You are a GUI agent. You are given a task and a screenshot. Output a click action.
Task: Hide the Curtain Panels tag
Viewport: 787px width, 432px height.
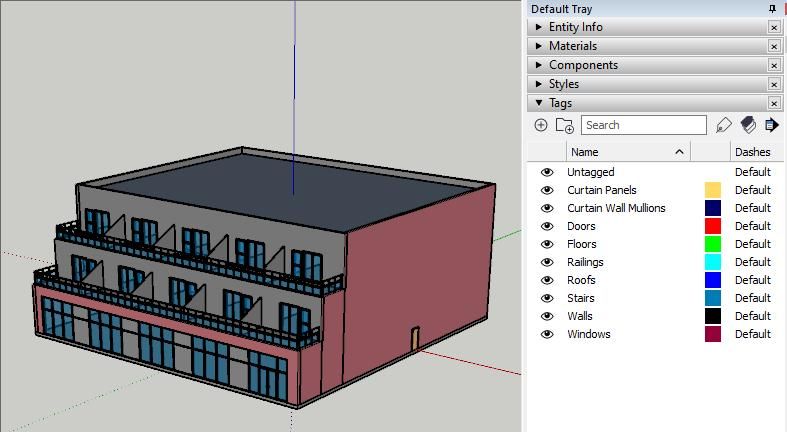pos(547,190)
